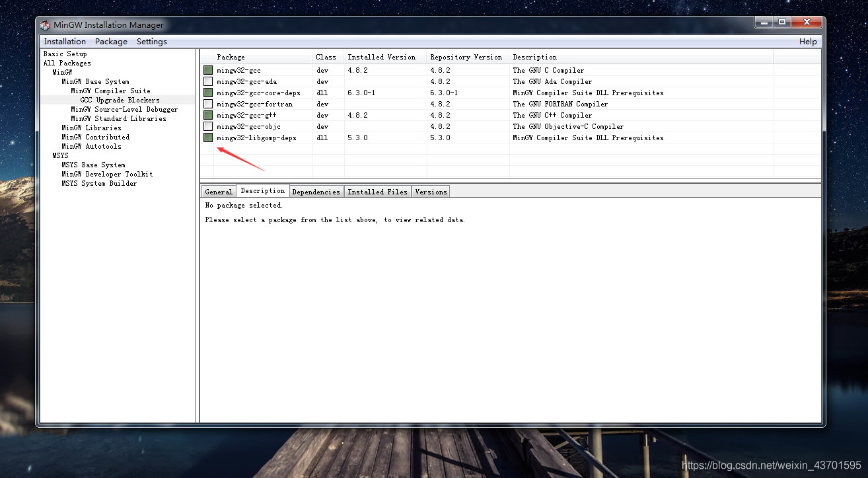Mark the mingw32-gcc-objc checkbox
This screenshot has width=868, height=478.
[x=208, y=126]
